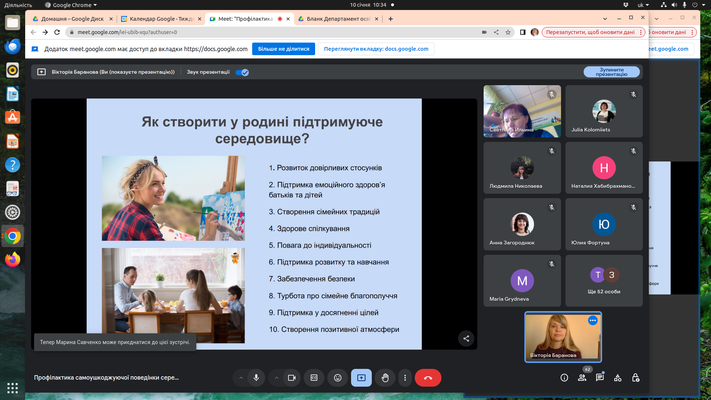711x400 pixels.
Task: Show applications grid in dock
Action: pos(12,388)
